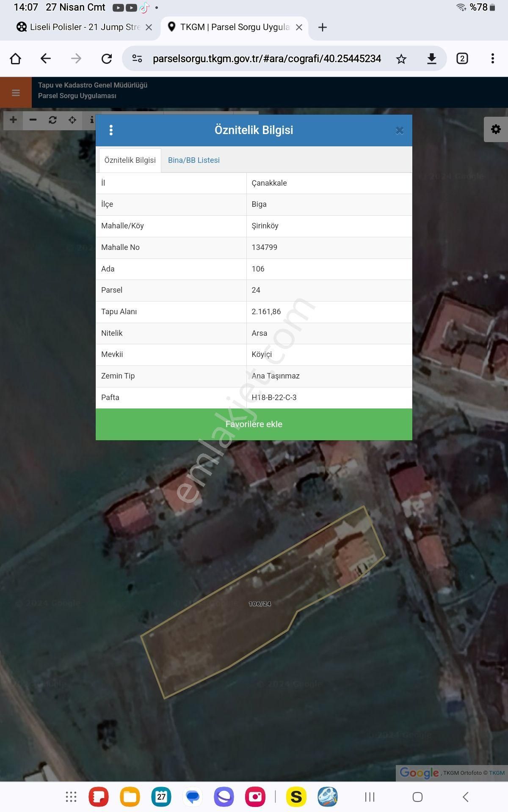Screen dimensions: 508x812
Task: Click the address bar URL field
Action: [267, 59]
